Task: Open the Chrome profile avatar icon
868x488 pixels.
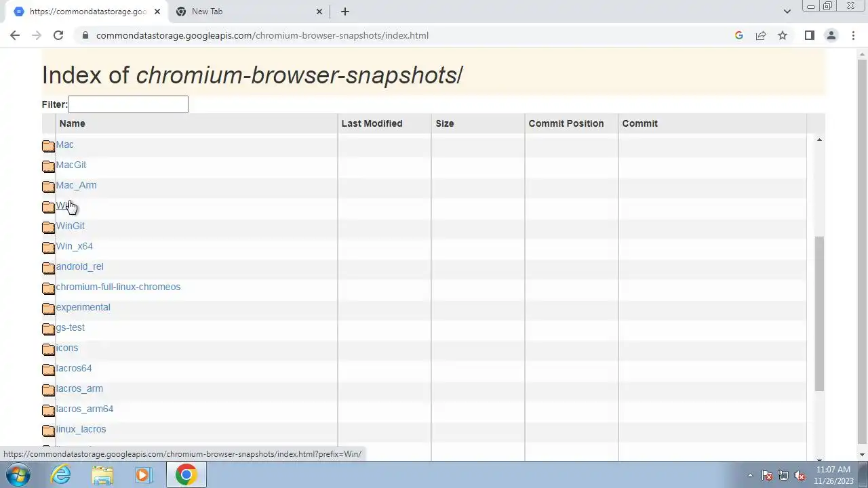Action: (x=831, y=35)
